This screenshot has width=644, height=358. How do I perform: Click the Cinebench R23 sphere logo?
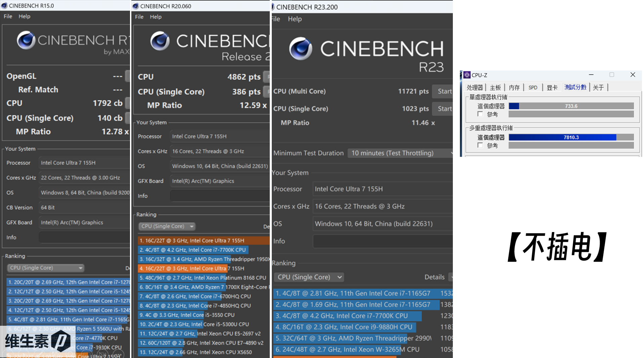point(300,49)
